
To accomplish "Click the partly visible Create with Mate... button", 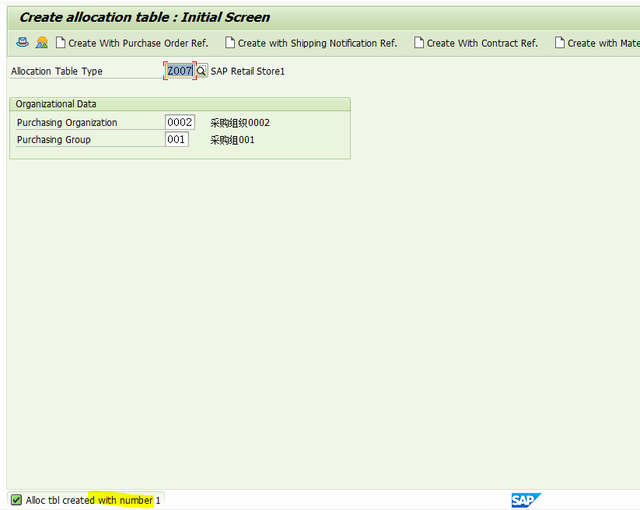I will pyautogui.click(x=597, y=43).
